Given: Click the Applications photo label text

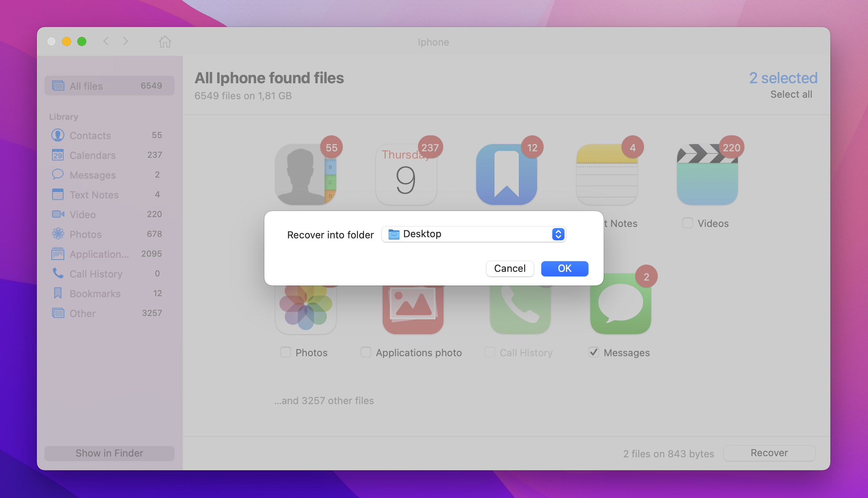Looking at the screenshot, I should tap(419, 353).
